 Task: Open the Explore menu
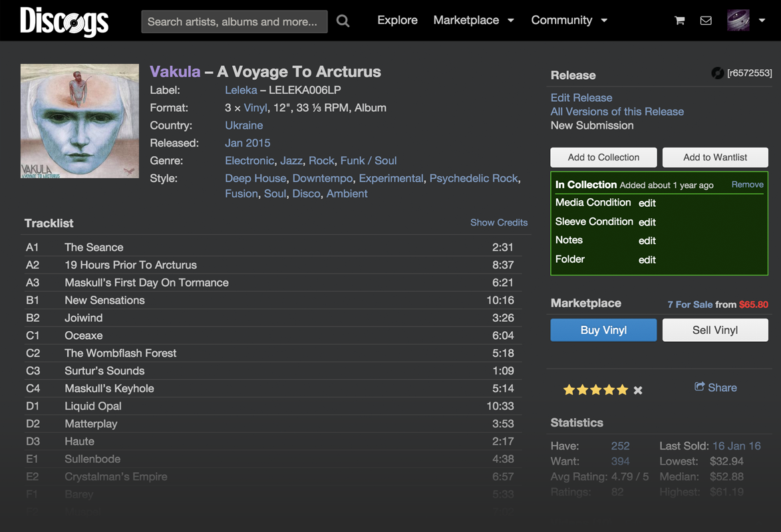click(x=397, y=21)
